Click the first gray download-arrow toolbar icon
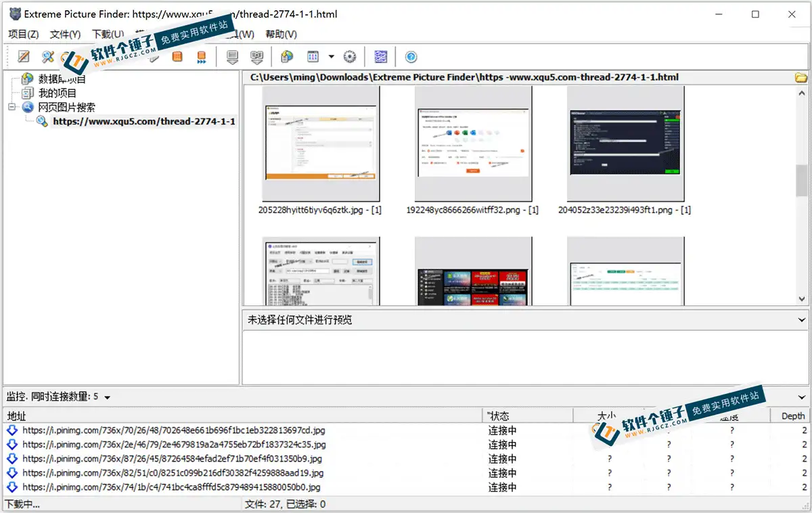Viewport: 812px width, 513px height. [x=233, y=57]
